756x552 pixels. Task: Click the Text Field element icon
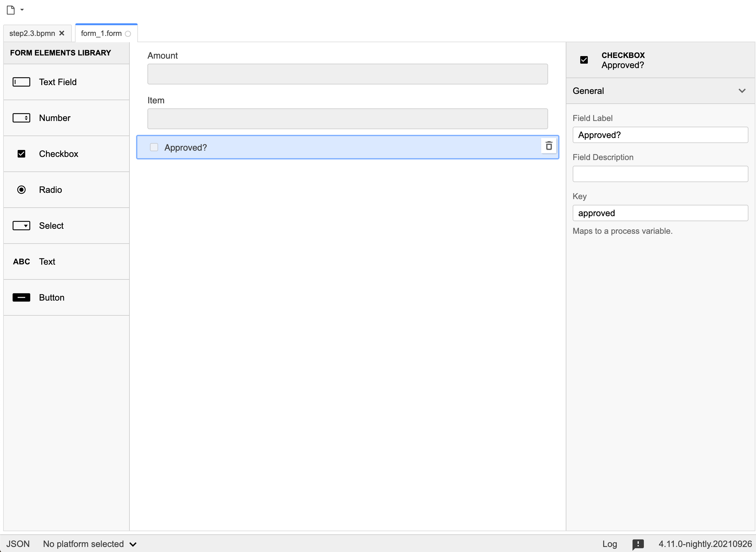pos(21,82)
